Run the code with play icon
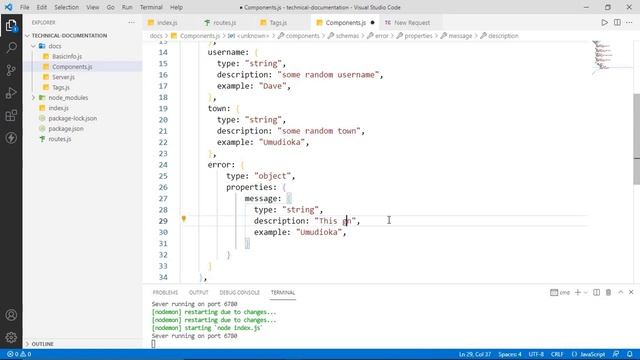This screenshot has height=360, width=640. 604,22
